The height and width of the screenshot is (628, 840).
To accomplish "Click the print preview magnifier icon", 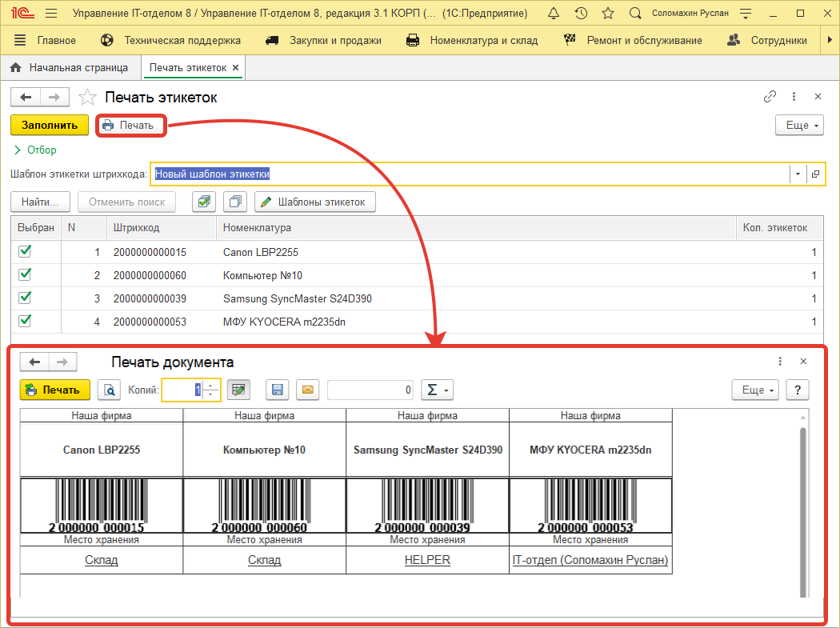I will 109,390.
